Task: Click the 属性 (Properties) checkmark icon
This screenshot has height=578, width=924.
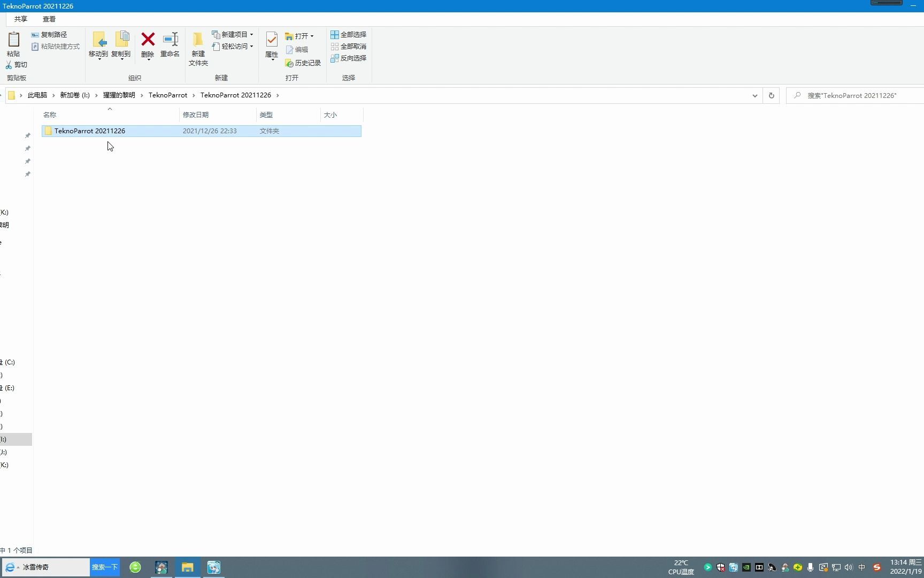Action: tap(272, 39)
